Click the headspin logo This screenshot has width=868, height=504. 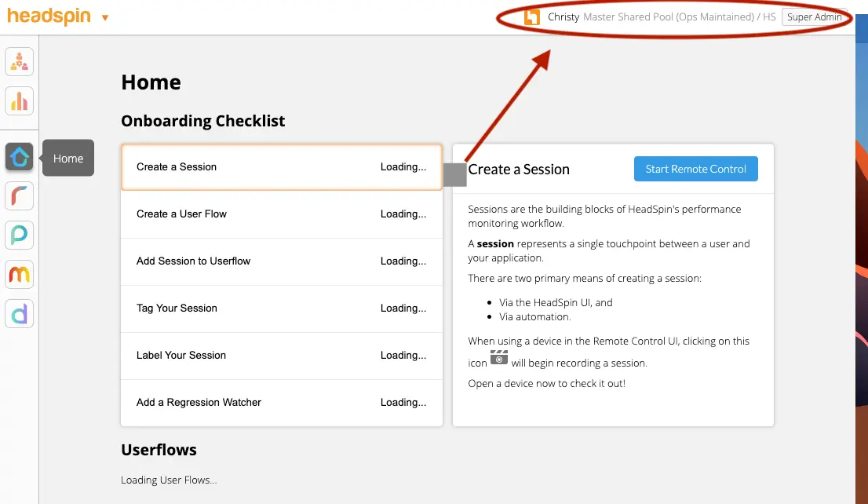(x=49, y=16)
